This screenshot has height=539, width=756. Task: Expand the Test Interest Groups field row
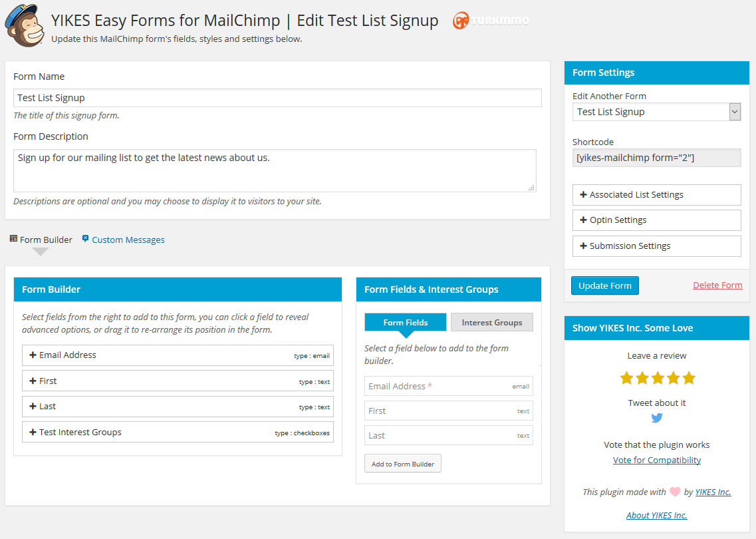[x=178, y=432]
